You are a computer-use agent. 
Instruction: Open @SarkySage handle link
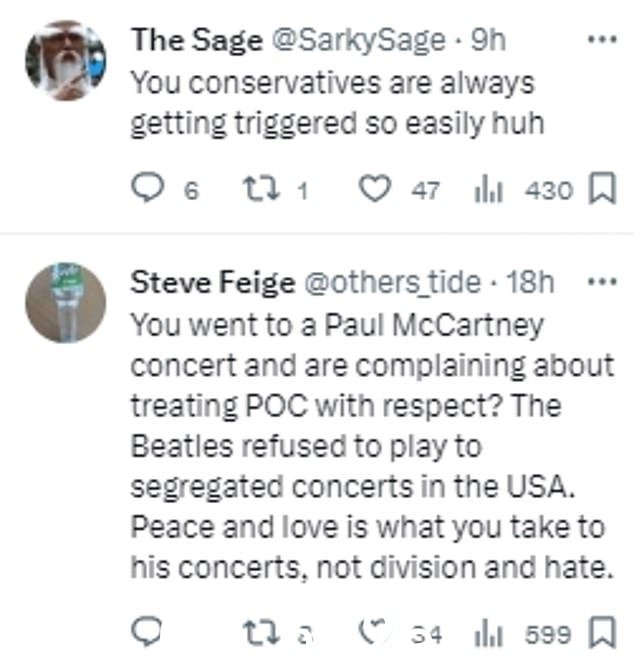click(x=358, y=40)
